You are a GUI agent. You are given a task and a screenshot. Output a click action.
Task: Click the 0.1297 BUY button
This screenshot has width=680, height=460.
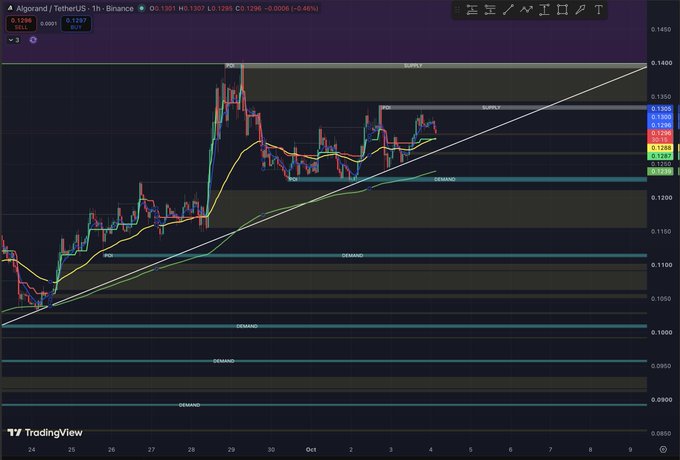tap(76, 23)
